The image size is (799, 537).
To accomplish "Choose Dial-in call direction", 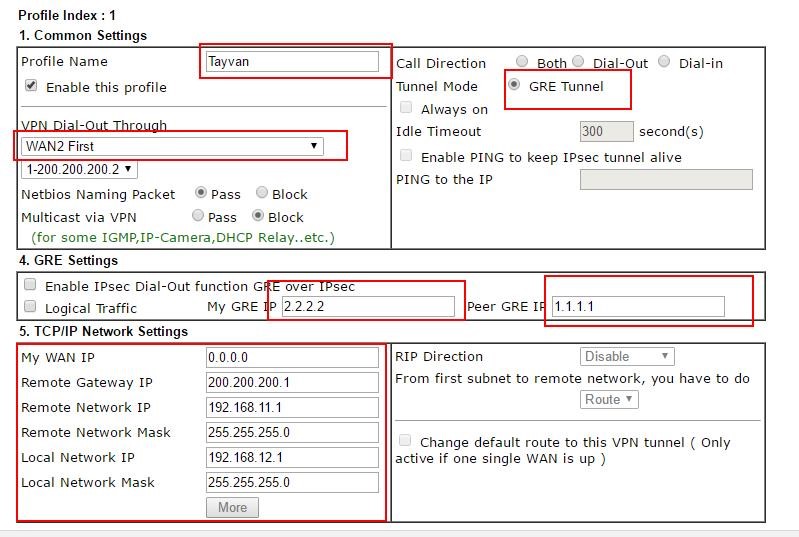I will click(664, 62).
